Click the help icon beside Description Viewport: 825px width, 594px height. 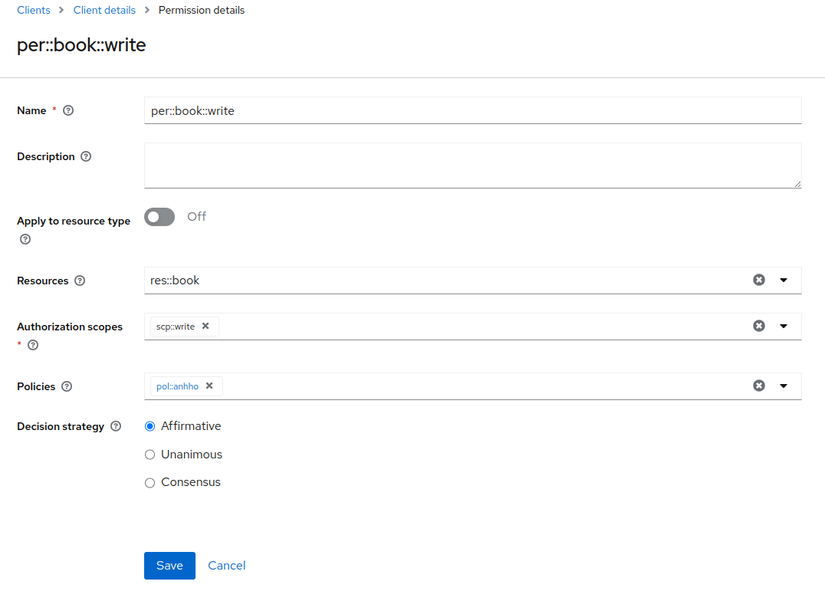tap(86, 157)
